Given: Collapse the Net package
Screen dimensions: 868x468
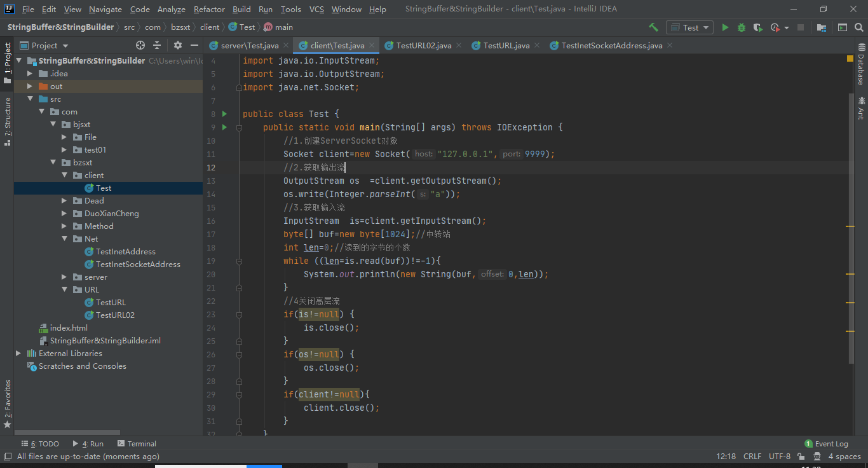Looking at the screenshot, I should [64, 239].
